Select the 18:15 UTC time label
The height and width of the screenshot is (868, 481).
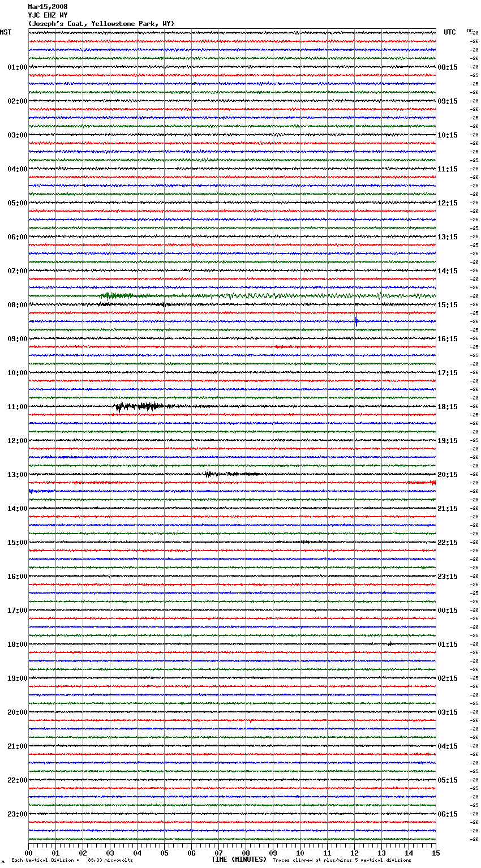click(448, 407)
